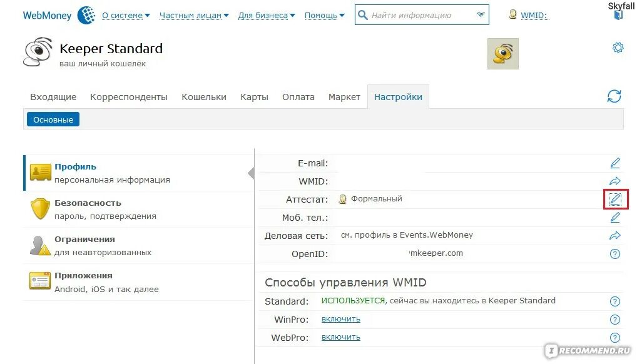Edit the Аттестат with pencil icon
The height and width of the screenshot is (364, 637).
tap(615, 199)
